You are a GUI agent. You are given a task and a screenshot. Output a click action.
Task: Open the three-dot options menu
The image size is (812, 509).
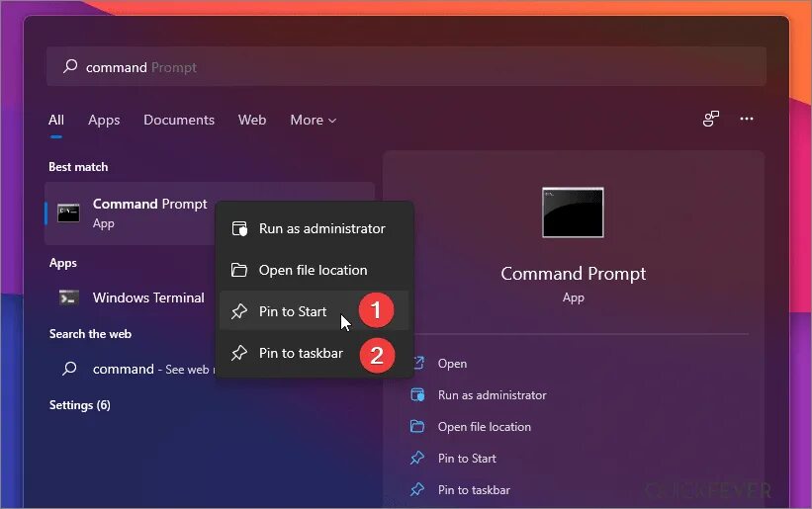747,119
